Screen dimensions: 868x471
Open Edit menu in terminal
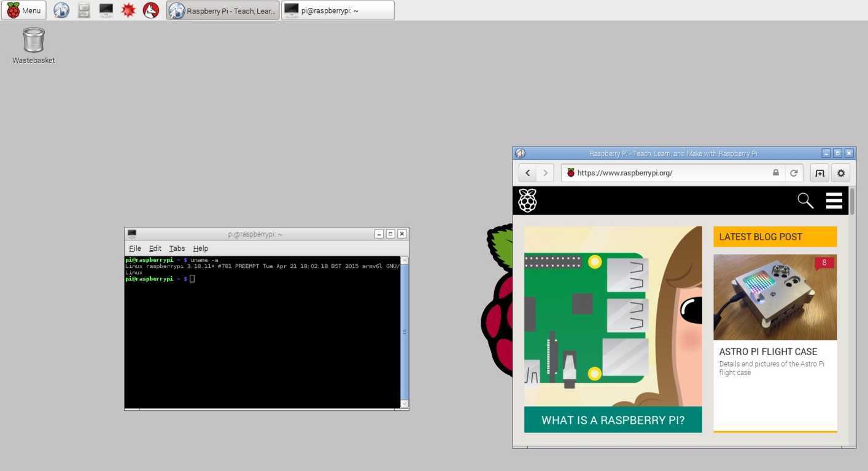pos(155,248)
